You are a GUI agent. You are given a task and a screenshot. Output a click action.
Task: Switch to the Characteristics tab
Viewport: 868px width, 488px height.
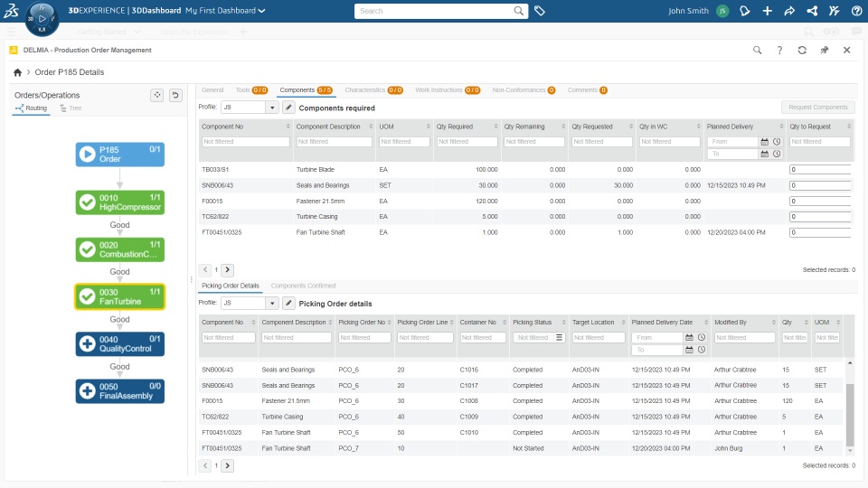pyautogui.click(x=373, y=90)
